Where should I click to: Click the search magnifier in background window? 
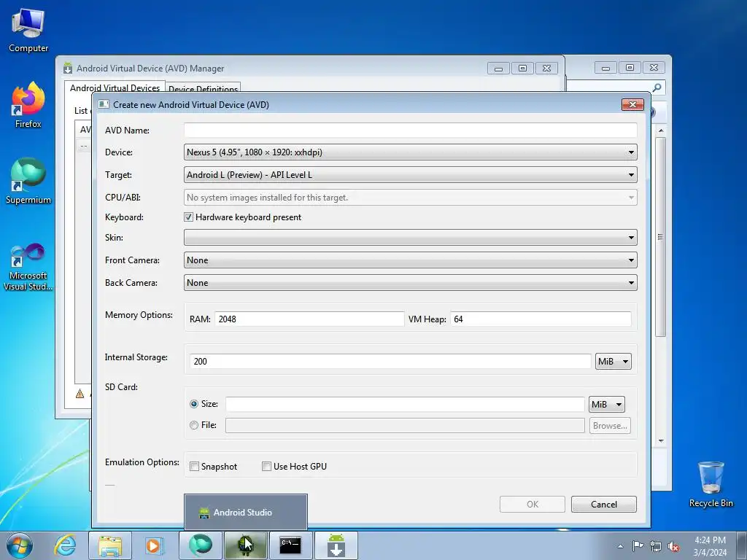coord(657,87)
